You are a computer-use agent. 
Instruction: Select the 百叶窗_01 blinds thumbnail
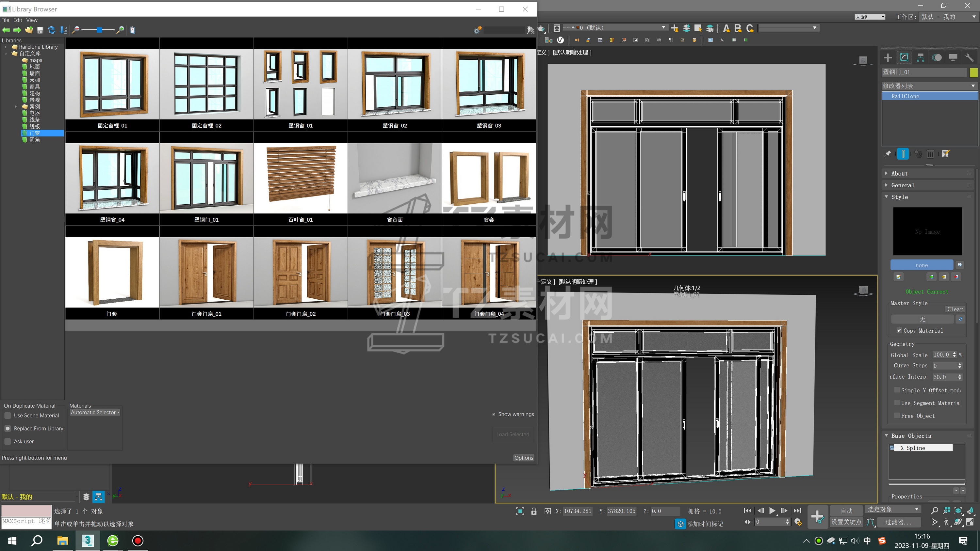[301, 178]
